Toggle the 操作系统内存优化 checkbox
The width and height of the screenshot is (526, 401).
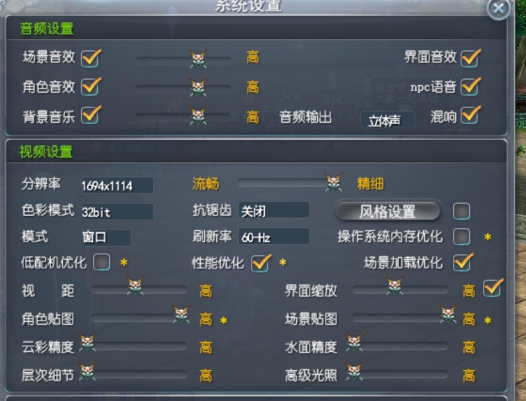[461, 236]
